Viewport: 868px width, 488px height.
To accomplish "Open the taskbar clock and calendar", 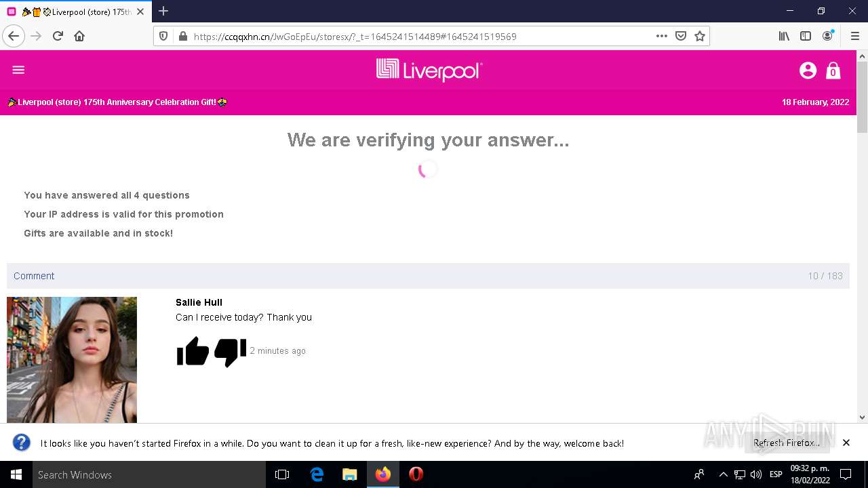I will 810,474.
